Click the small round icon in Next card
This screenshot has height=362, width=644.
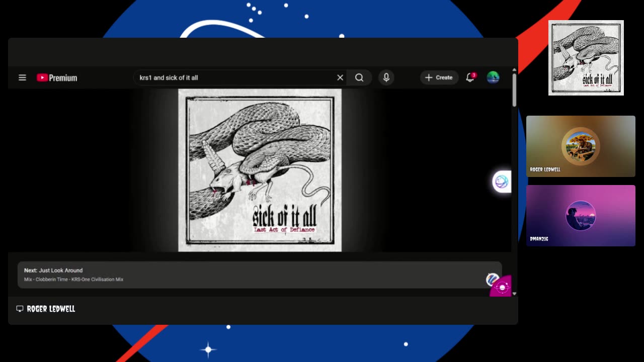pyautogui.click(x=492, y=279)
